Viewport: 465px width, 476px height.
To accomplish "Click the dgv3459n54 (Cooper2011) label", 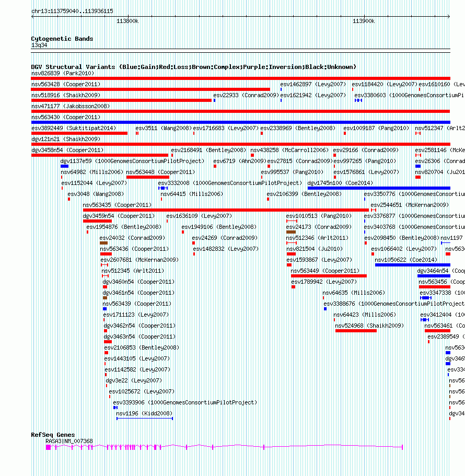I will (119, 216).
